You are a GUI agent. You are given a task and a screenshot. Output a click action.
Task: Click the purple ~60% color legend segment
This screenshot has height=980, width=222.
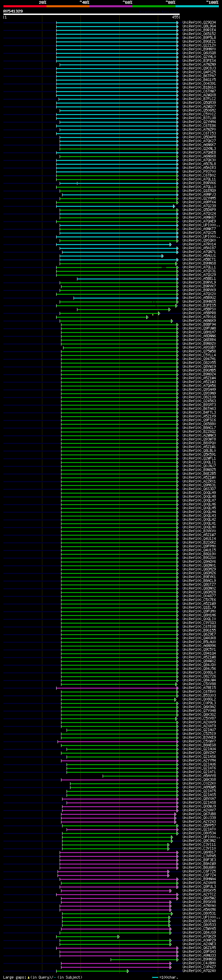[x=111, y=6]
